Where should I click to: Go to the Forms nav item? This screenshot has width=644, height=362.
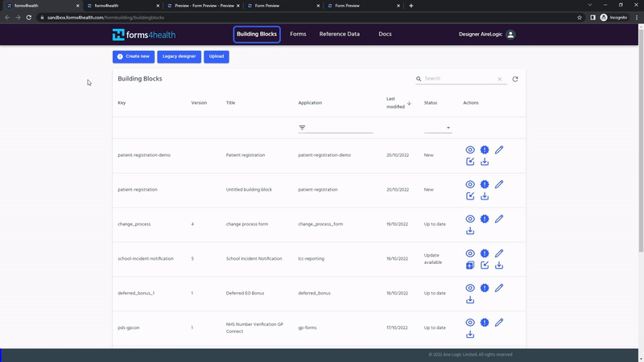pyautogui.click(x=298, y=34)
